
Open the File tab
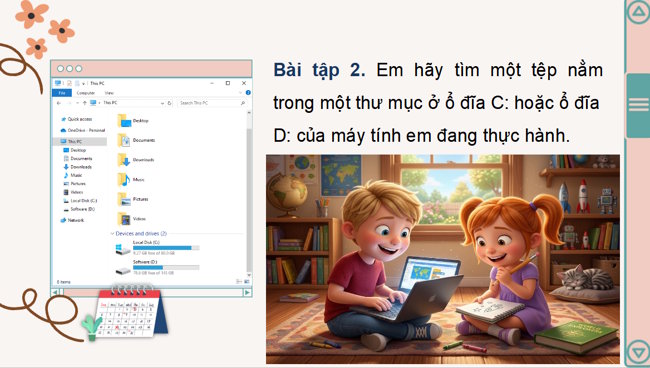click(x=62, y=93)
